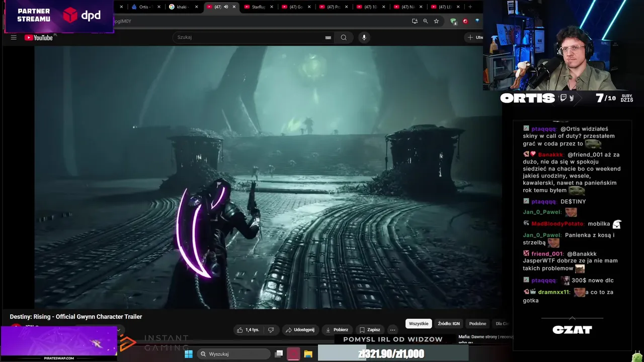The width and height of the screenshot is (644, 362).
Task: Open the Utwórz create button
Action: coord(474,37)
